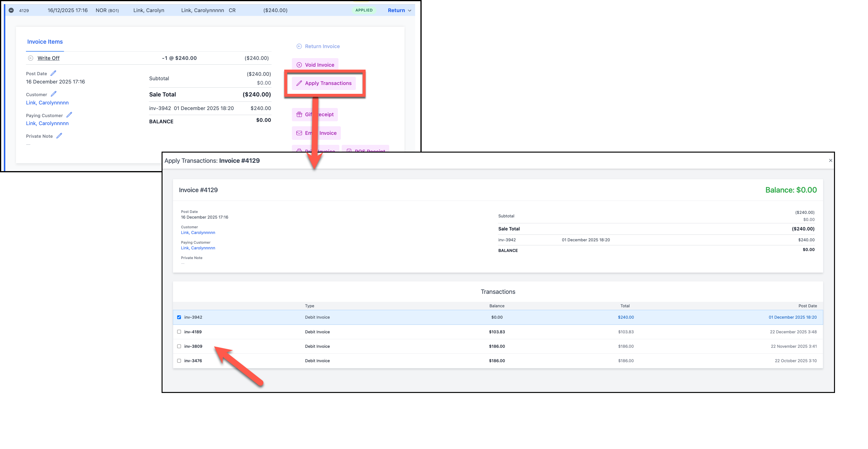The height and width of the screenshot is (449, 868).
Task: Click the collapse minus icon on invoice 4129 row
Action: [x=11, y=10]
